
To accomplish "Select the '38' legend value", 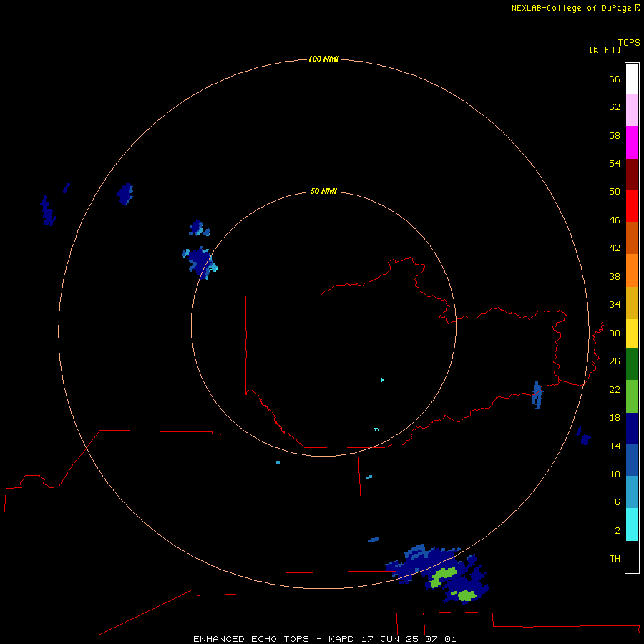I will (x=615, y=276).
